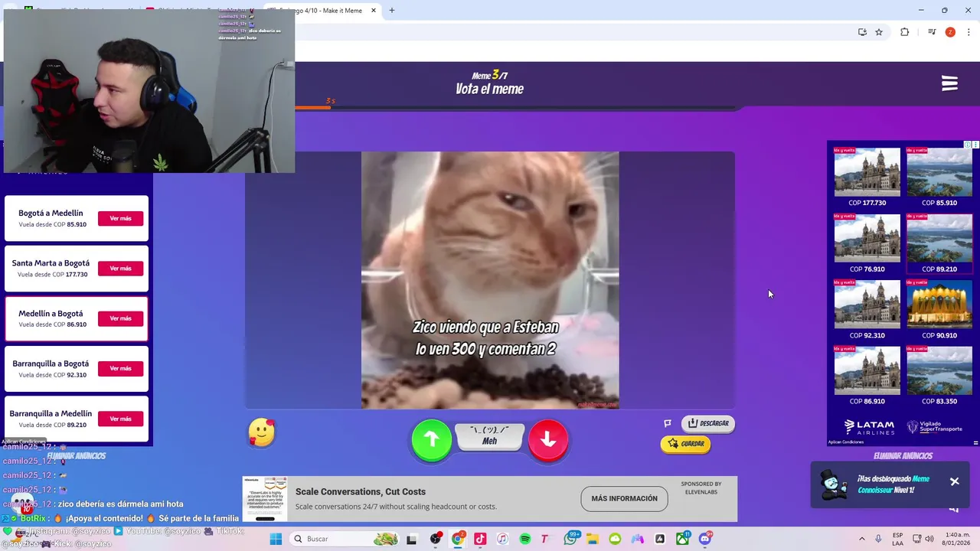Open the volume control in the system tray
The height and width of the screenshot is (551, 980).
929,539
